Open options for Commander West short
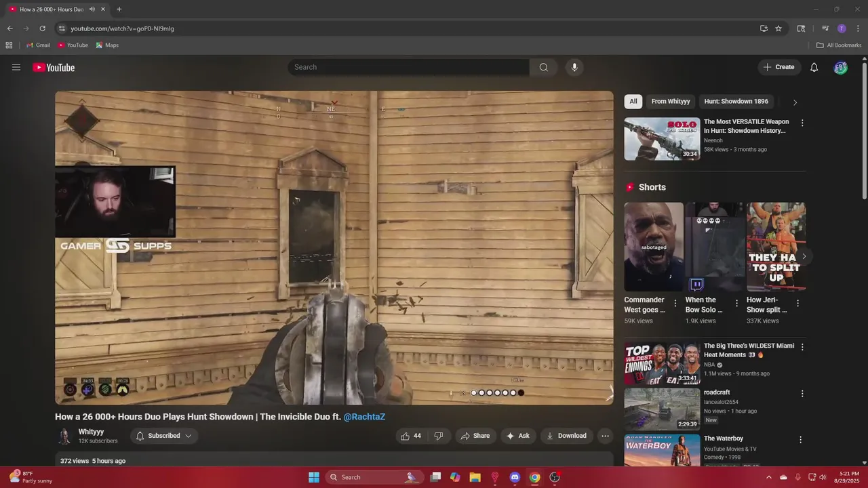Image resolution: width=868 pixels, height=488 pixels. click(x=675, y=304)
